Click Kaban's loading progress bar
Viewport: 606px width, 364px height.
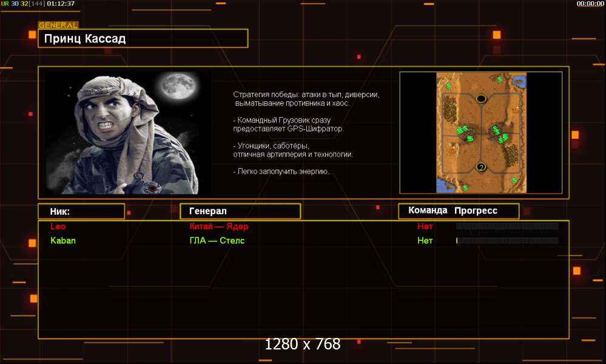pos(507,240)
